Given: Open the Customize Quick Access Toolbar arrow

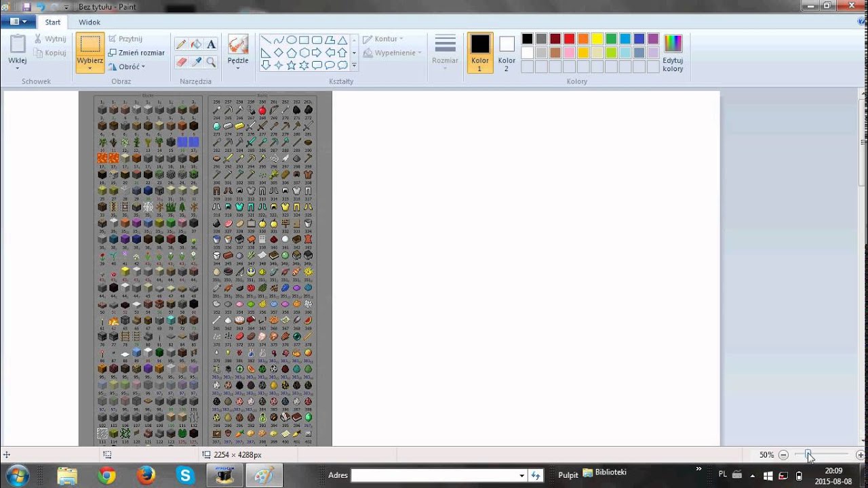Looking at the screenshot, I should [66, 7].
